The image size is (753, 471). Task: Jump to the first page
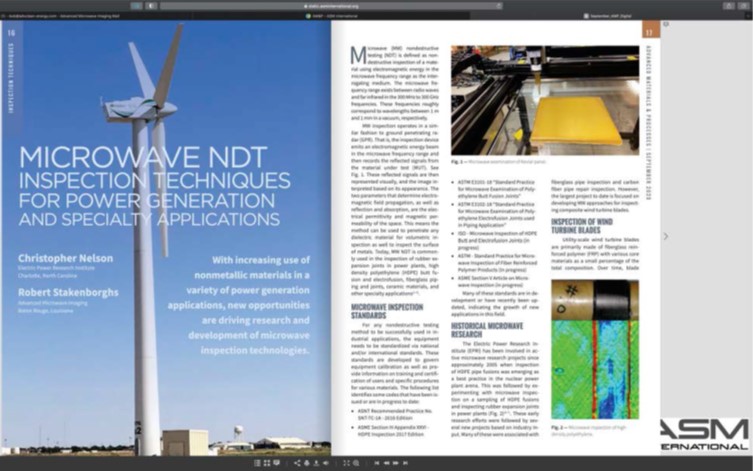point(376,463)
